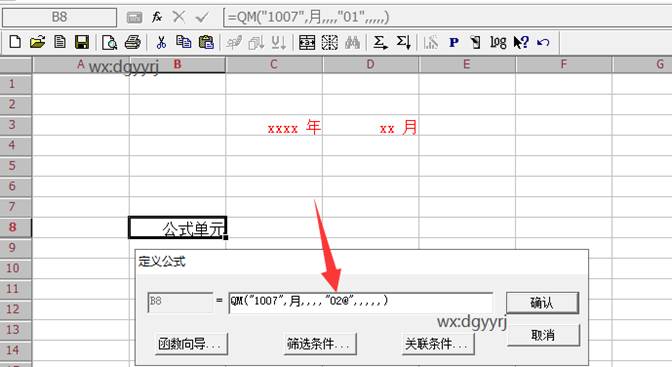Click the formula input field in the 定义公式 dialog
Image resolution: width=672 pixels, height=367 pixels.
[x=360, y=302]
